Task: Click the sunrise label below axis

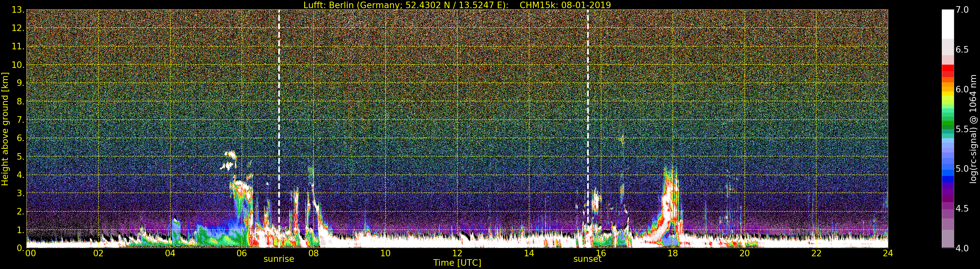Action: click(x=279, y=259)
